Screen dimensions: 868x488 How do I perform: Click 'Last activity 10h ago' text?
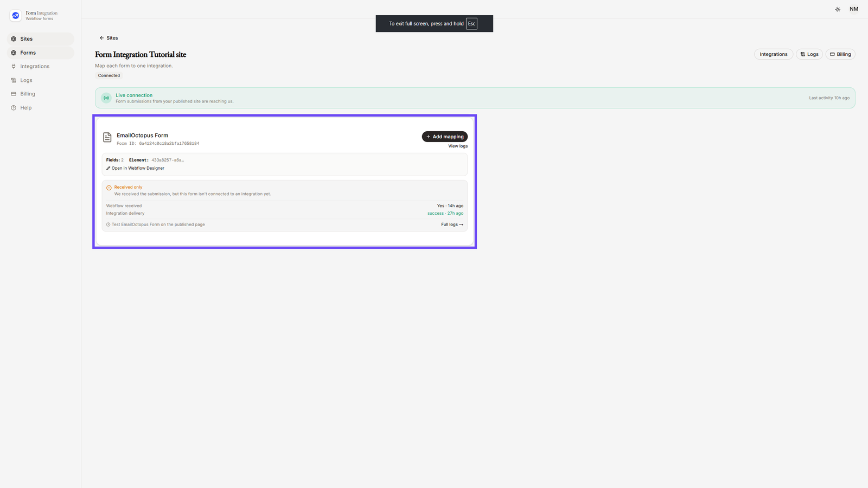[x=829, y=98]
